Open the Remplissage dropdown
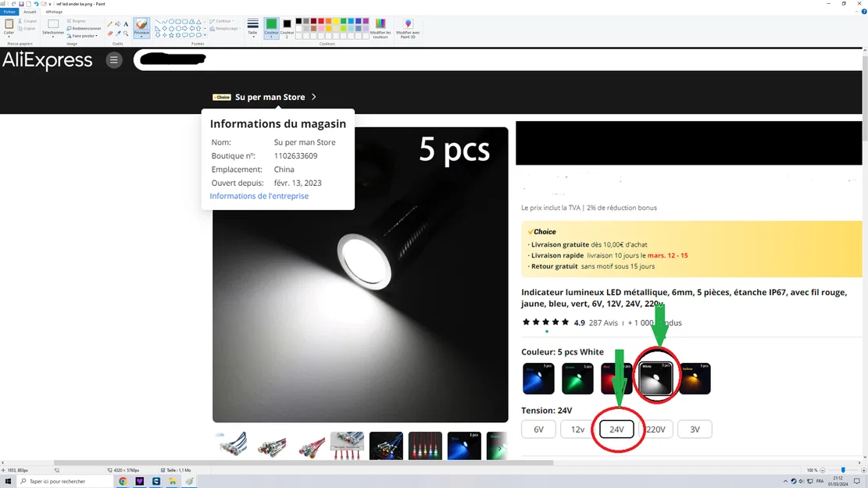 [226, 27]
